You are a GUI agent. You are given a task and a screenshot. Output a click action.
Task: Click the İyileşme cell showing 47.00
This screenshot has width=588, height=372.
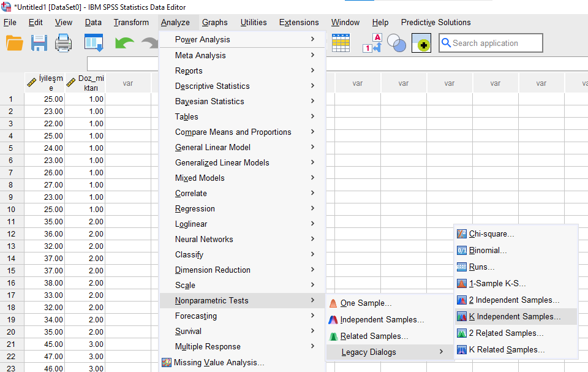point(45,357)
